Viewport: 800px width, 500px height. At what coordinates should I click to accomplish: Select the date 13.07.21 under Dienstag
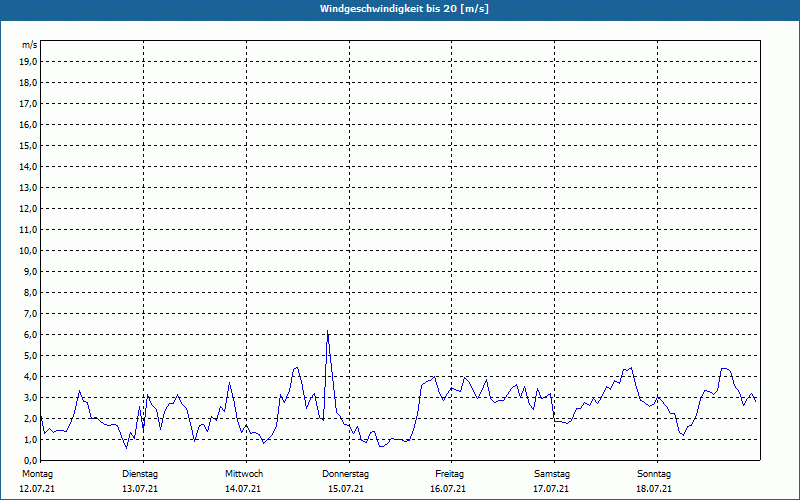click(140, 489)
